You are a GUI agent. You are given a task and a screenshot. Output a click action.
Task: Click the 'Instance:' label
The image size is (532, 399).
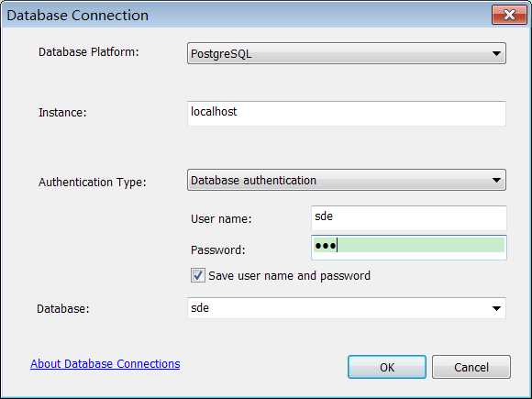62,112
